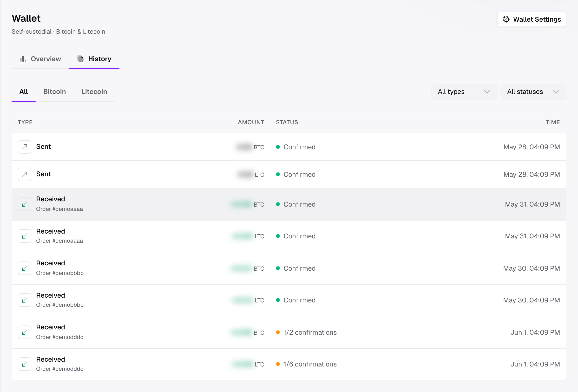Click Confirmed status of Sent BTC row
Viewport: 578px width, 392px height.
coord(299,147)
